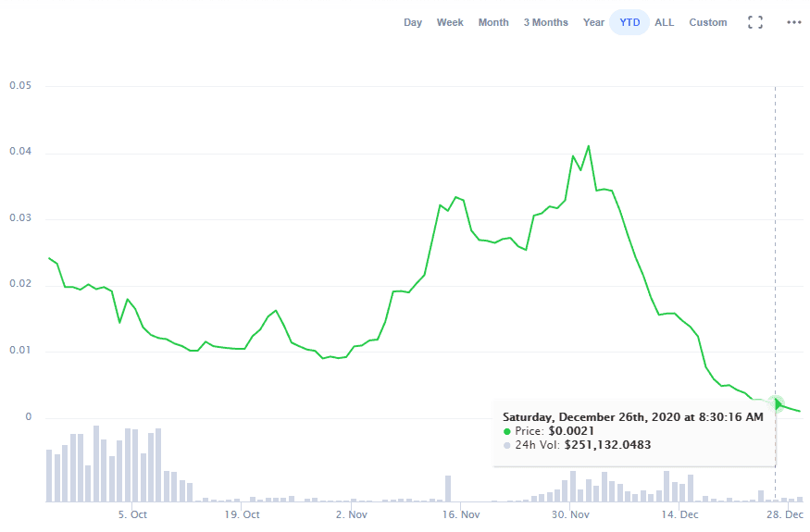Click the tall volume bar above 16. Nov
The width and height of the screenshot is (810, 532).
coord(448,488)
